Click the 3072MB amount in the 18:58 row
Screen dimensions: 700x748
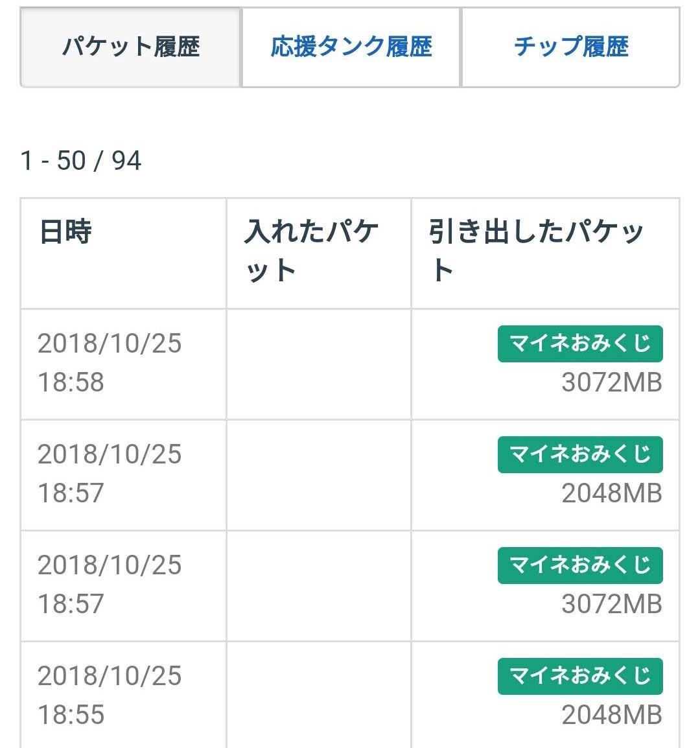[611, 382]
